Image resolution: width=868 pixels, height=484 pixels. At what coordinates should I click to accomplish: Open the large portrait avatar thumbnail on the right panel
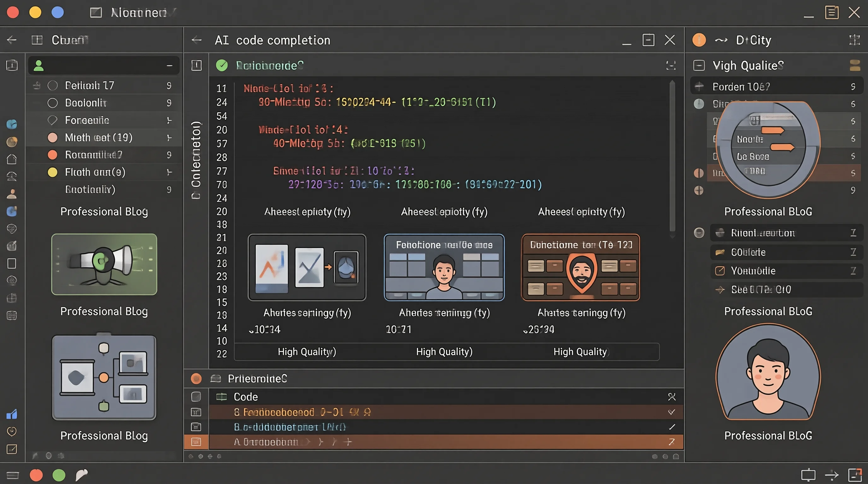coord(768,372)
